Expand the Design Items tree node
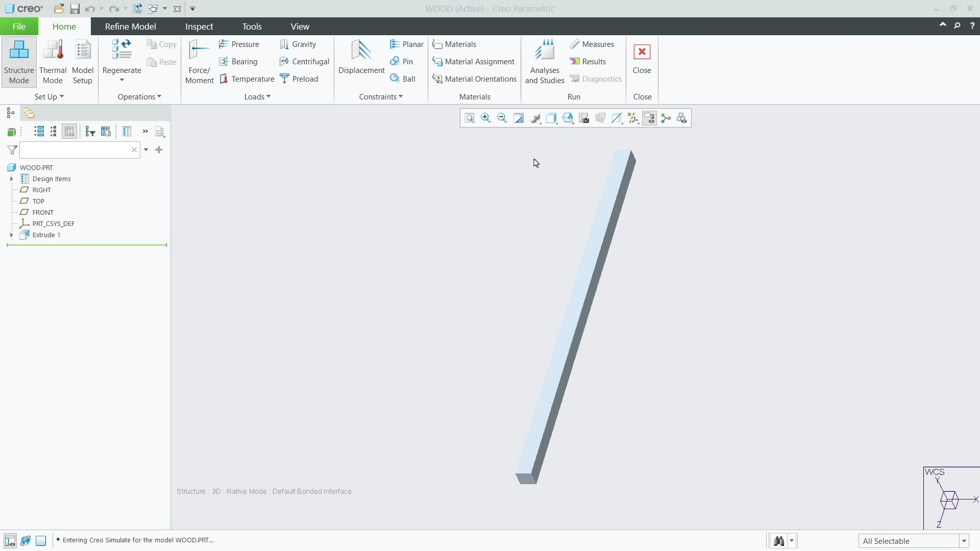The image size is (980, 551). (x=11, y=179)
